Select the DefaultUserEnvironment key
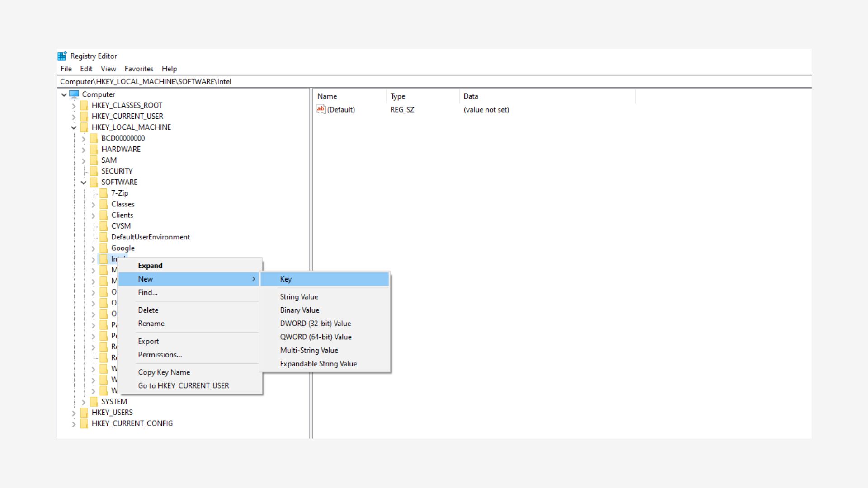This screenshot has width=868, height=488. 150,237
